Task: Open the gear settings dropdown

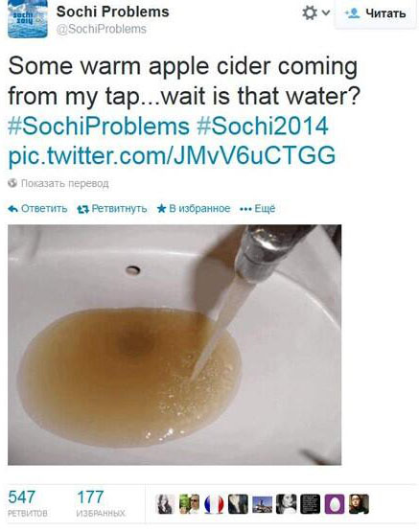Action: [x=315, y=12]
